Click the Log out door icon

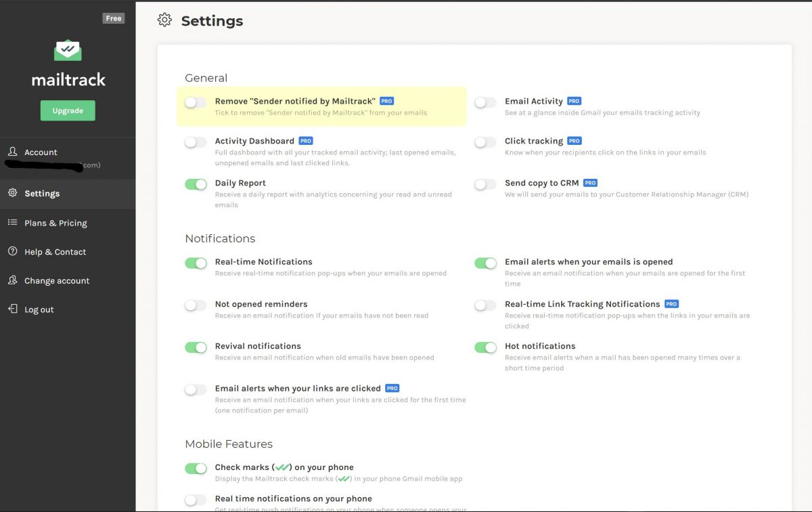[x=12, y=309]
